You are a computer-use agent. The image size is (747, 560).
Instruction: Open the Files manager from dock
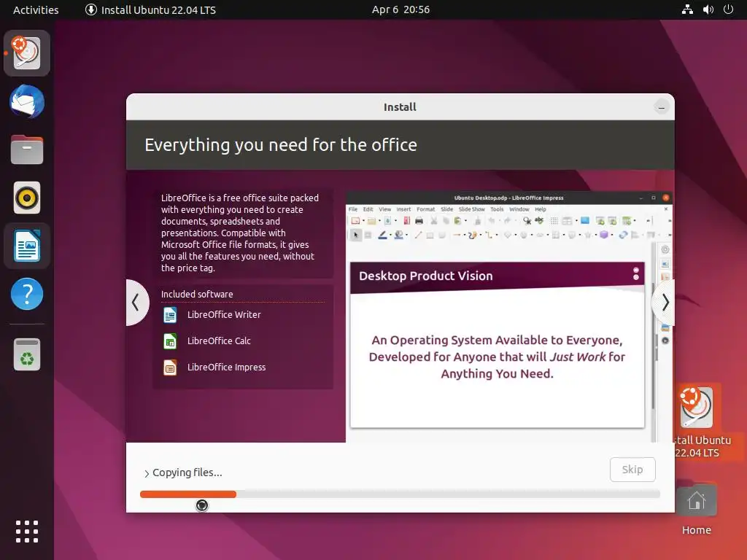[x=27, y=149]
